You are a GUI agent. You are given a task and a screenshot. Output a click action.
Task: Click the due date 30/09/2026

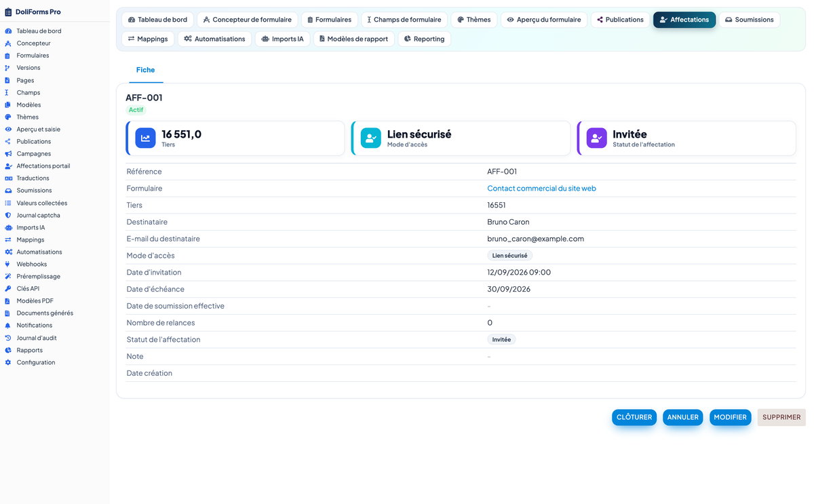(509, 289)
